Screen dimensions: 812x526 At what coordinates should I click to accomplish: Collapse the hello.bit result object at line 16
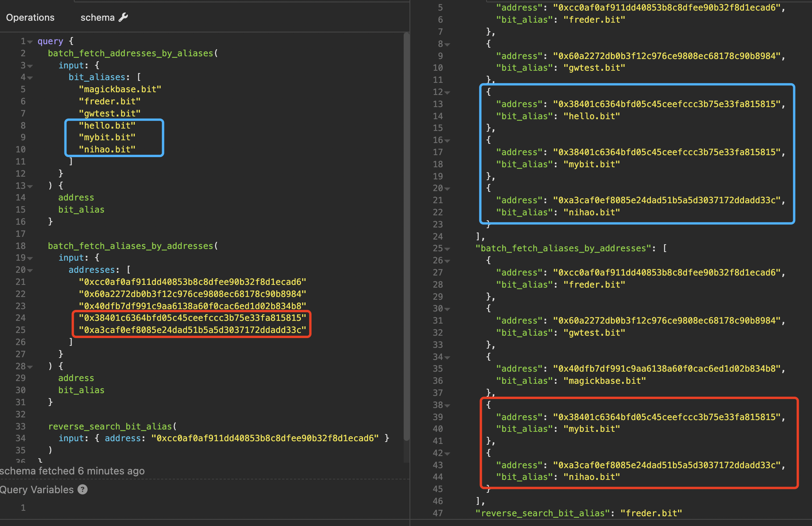click(447, 140)
